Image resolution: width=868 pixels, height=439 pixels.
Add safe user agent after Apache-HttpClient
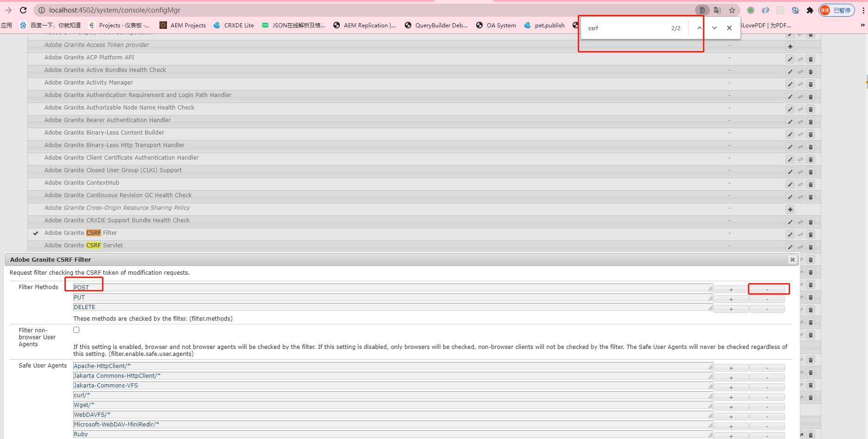point(731,368)
